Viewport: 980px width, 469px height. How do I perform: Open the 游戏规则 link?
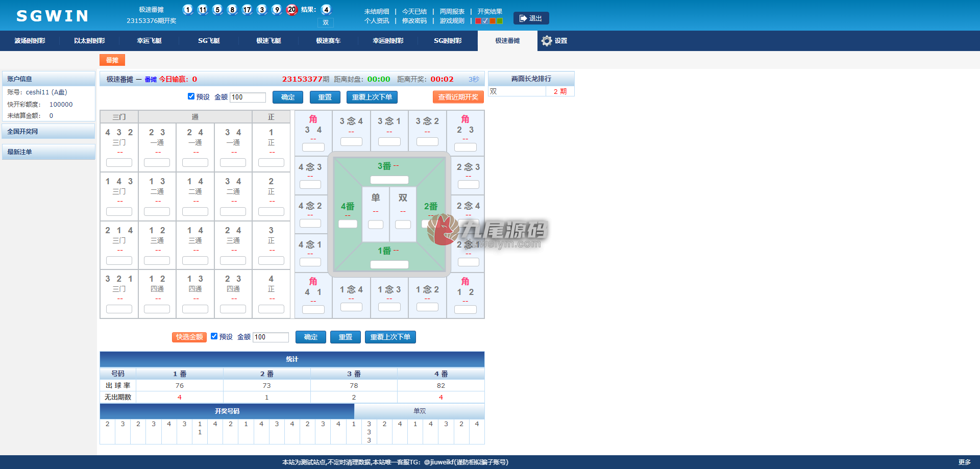[x=452, y=21]
